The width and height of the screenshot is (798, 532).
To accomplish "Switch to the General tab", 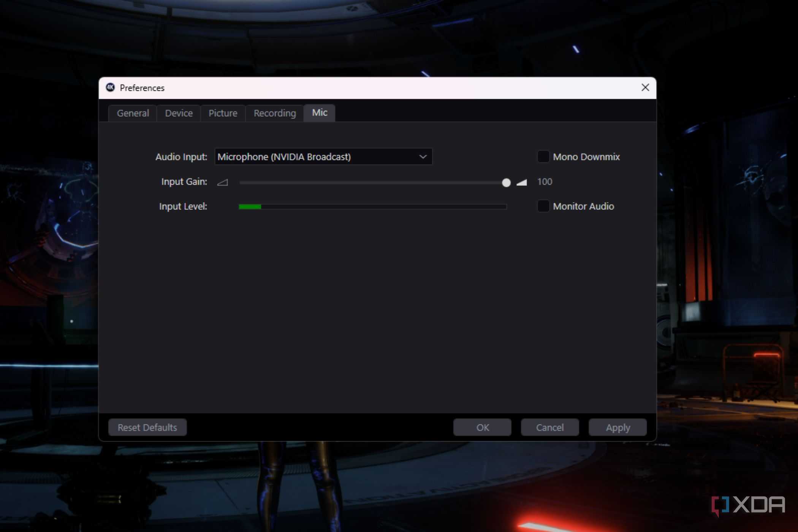I will pos(133,113).
